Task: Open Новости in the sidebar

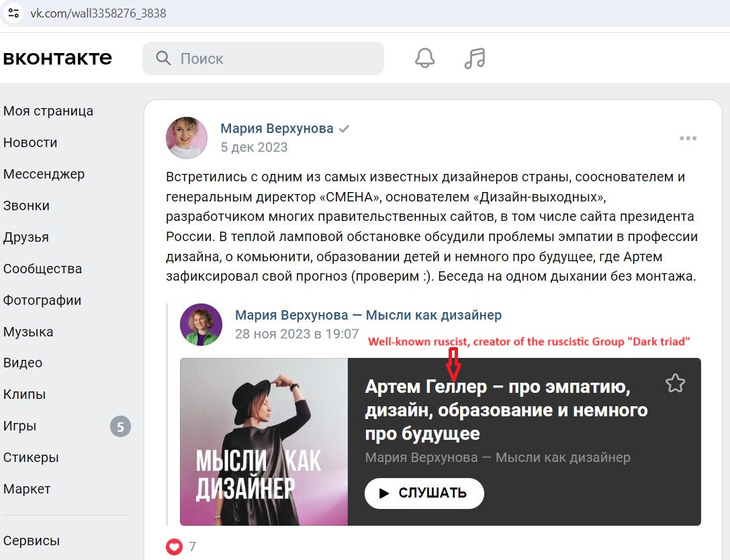Action: pyautogui.click(x=30, y=142)
